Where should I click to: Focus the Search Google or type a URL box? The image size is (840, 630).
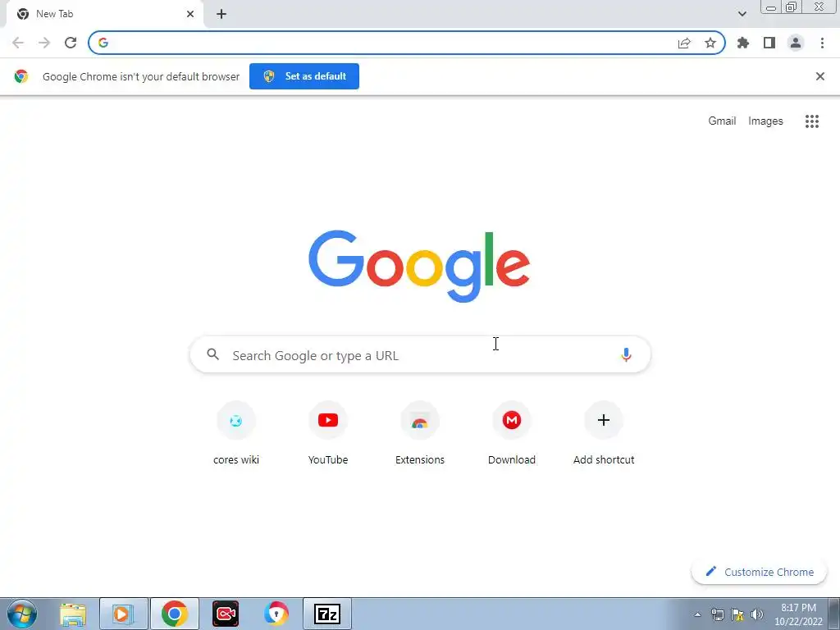pyautogui.click(x=421, y=354)
